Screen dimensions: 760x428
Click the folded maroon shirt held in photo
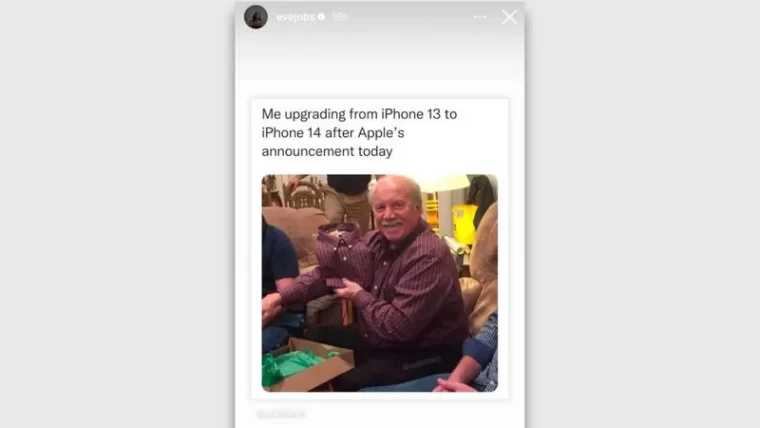pos(342,254)
